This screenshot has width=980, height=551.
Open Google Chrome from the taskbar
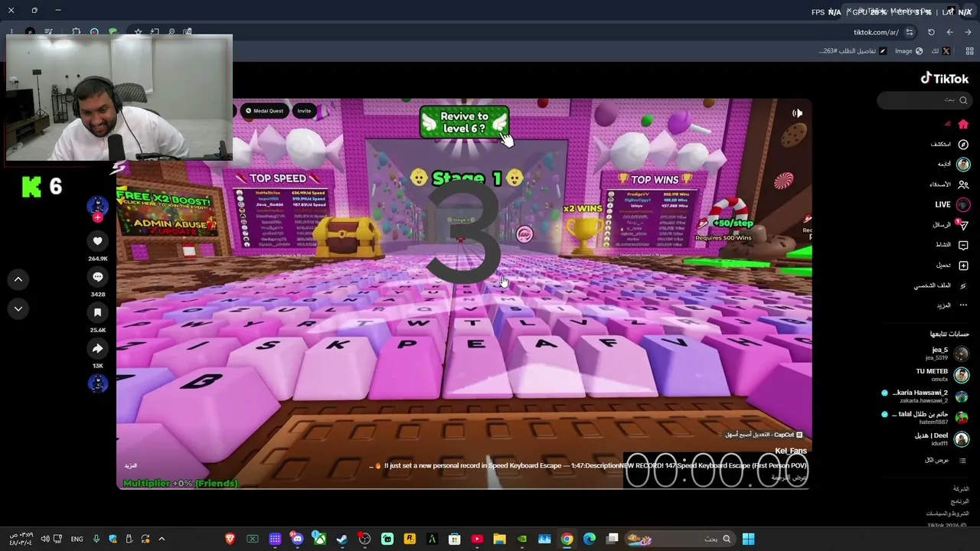pos(567,539)
